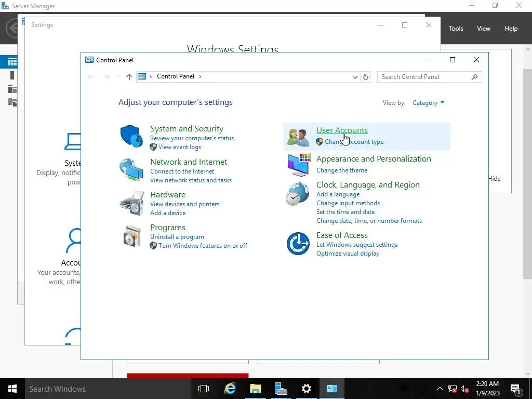532x399 pixels.
Task: Refresh the Control Panel address bar
Action: tap(365, 77)
